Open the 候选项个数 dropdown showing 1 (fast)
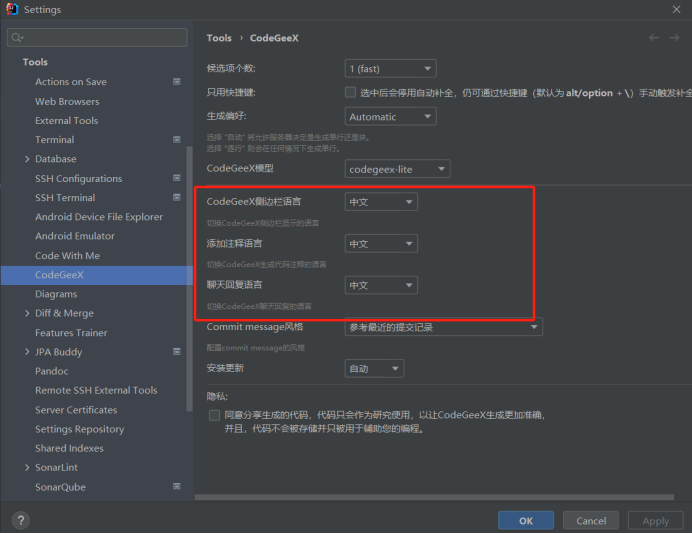The width and height of the screenshot is (692, 534). (390, 68)
